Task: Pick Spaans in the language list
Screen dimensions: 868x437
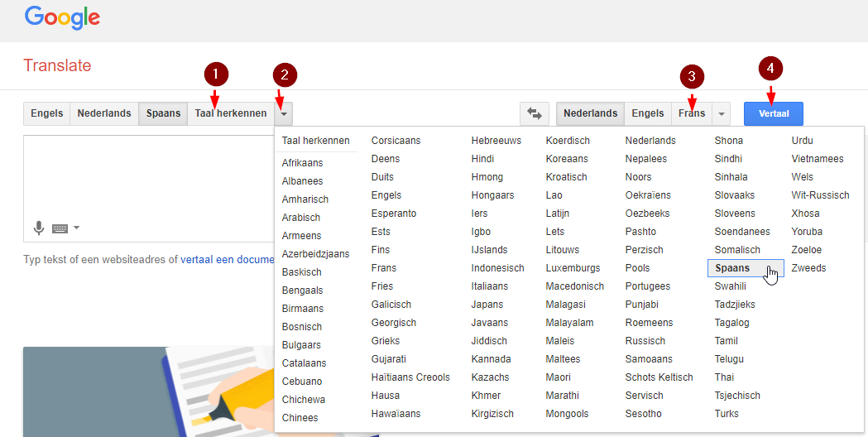Action: (746, 268)
